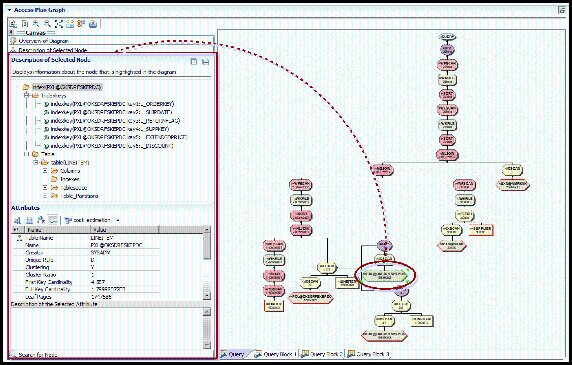Select the indexkey row ending in DISCOUNT

tap(112, 146)
